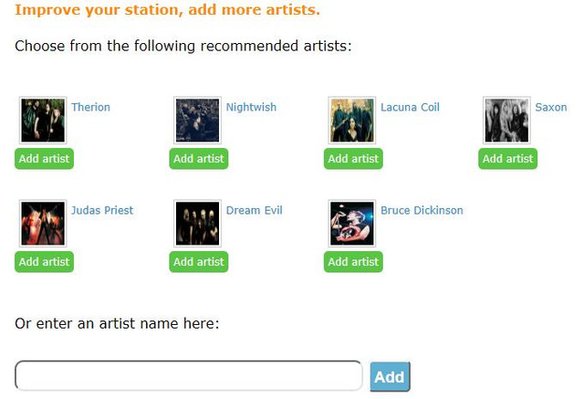Image resolution: width=584 pixels, height=399 pixels.
Task: Add Dream Evil via Add artist button
Action: tap(199, 262)
